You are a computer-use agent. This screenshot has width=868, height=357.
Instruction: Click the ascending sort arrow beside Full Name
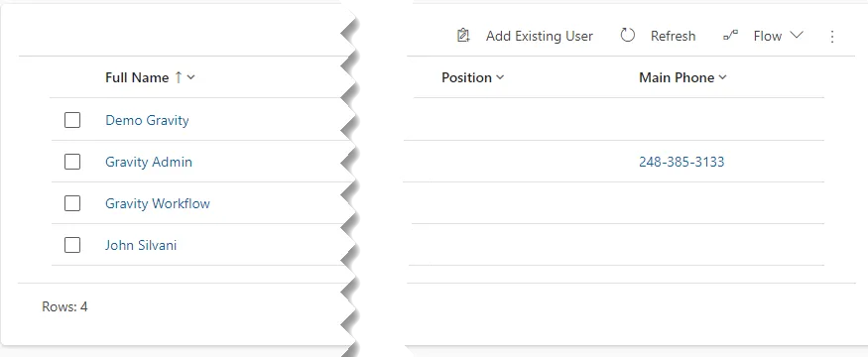pos(179,77)
